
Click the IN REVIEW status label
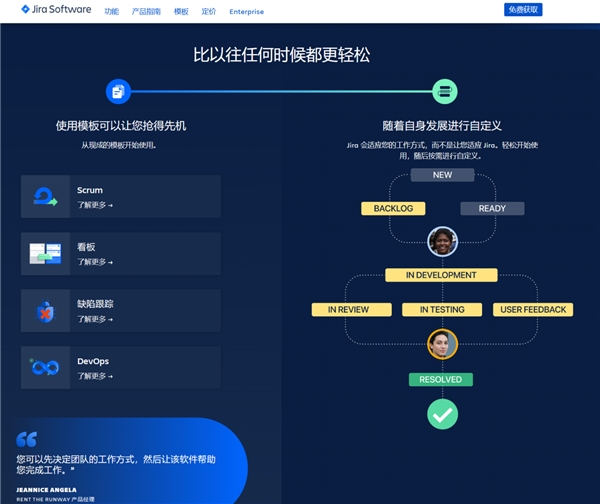(352, 310)
